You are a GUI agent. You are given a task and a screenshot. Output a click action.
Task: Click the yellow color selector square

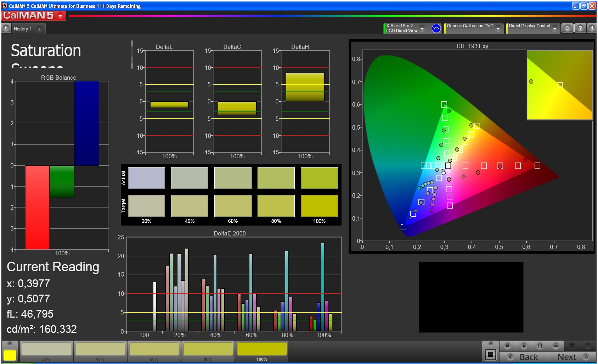[x=10, y=355]
